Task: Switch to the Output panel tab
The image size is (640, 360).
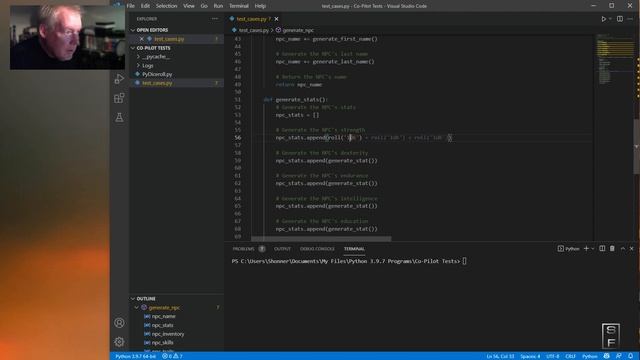Action: [282, 249]
